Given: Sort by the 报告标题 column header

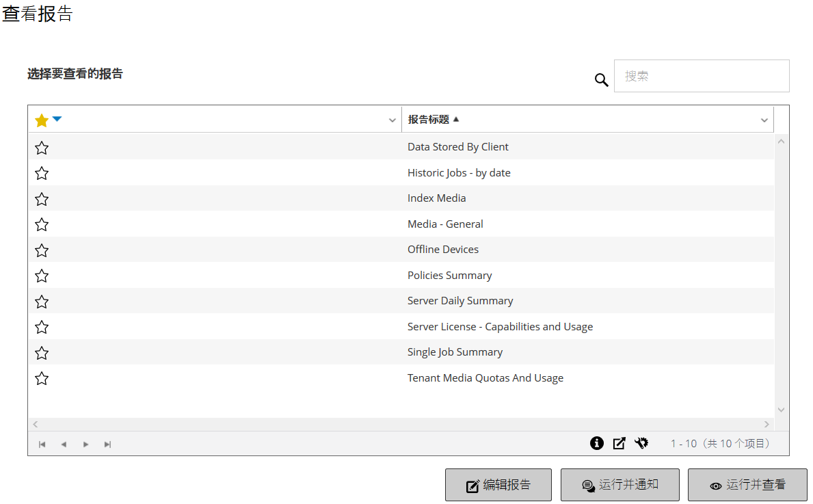Looking at the screenshot, I should point(428,119).
